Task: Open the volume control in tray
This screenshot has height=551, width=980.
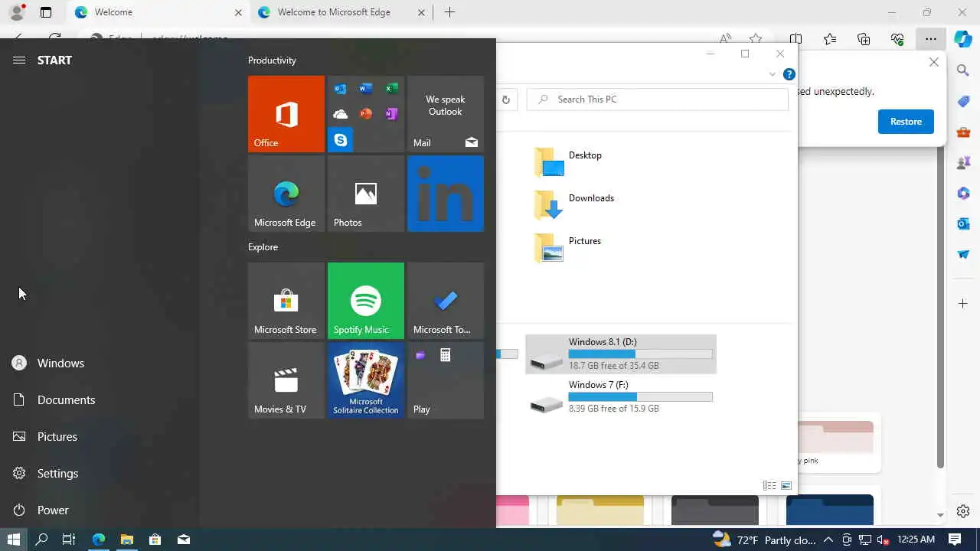Action: click(x=883, y=540)
